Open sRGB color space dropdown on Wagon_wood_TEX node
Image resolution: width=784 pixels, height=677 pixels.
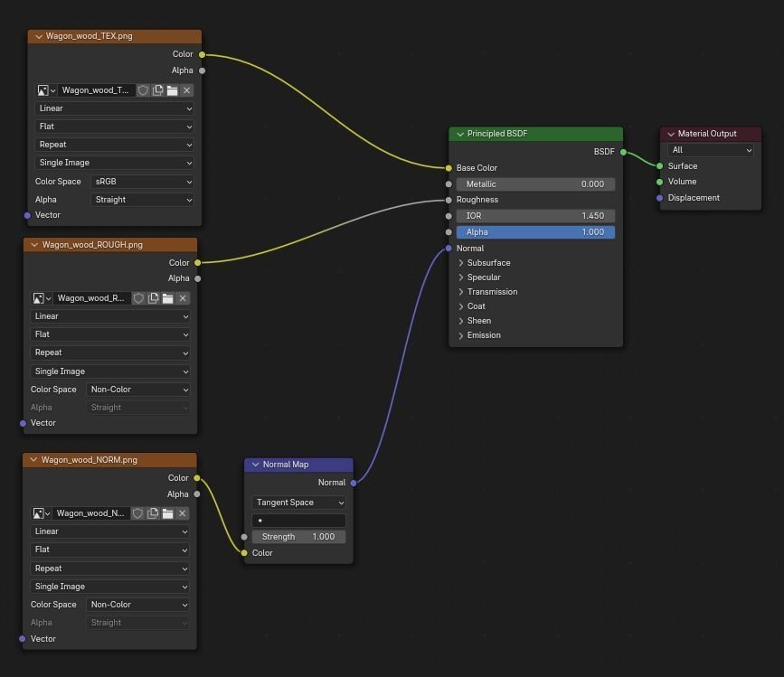(x=143, y=182)
